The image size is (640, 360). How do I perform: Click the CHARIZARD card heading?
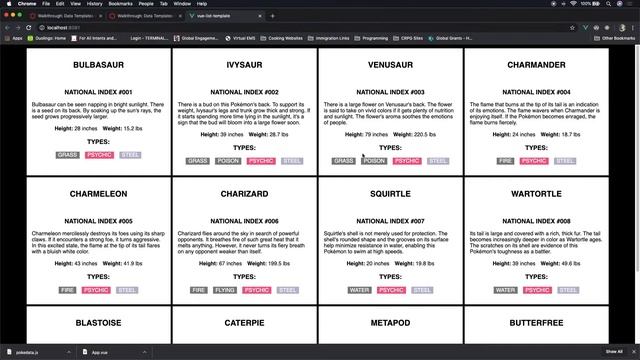(x=244, y=194)
